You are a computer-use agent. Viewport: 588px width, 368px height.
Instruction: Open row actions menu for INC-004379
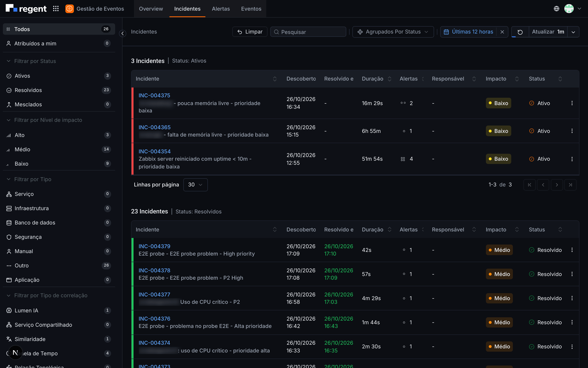tap(572, 250)
